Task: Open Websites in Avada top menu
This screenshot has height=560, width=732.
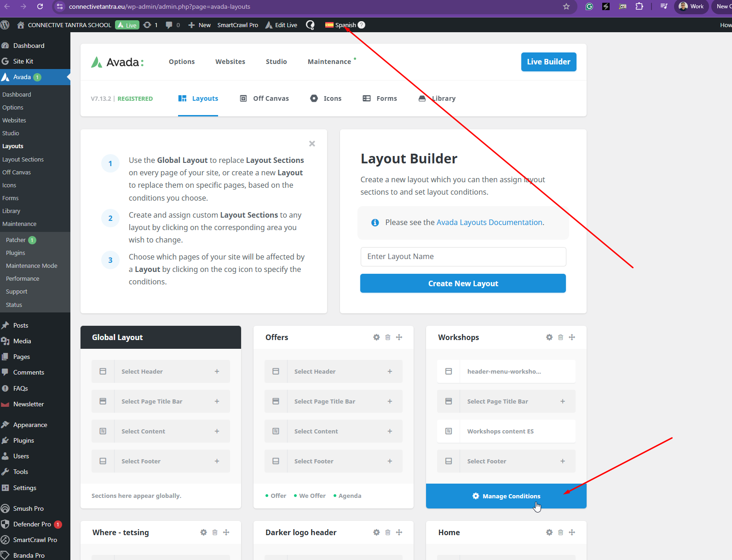Action: pos(230,62)
